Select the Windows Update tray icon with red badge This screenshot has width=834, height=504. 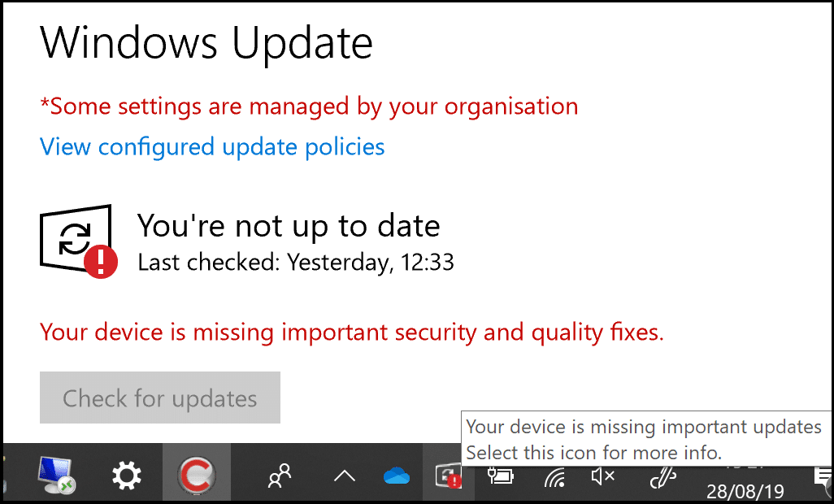[x=447, y=476]
